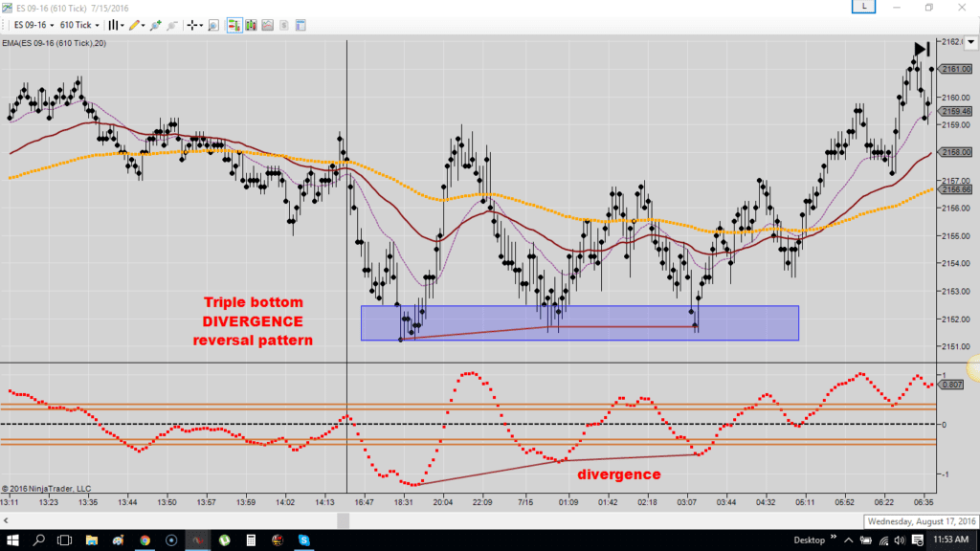Open the green round taskbar app icon
The image size is (980, 551).
[224, 540]
